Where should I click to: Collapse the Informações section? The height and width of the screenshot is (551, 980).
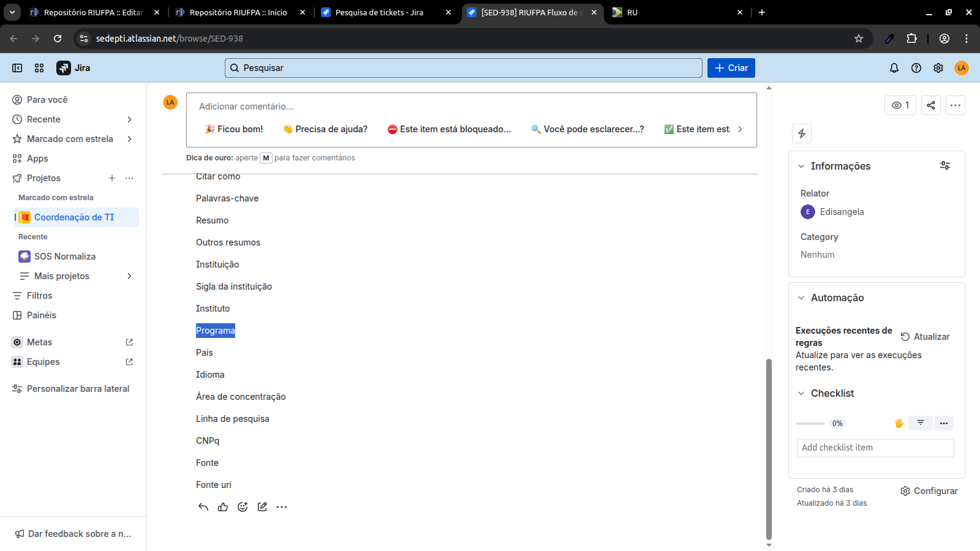pyautogui.click(x=801, y=166)
